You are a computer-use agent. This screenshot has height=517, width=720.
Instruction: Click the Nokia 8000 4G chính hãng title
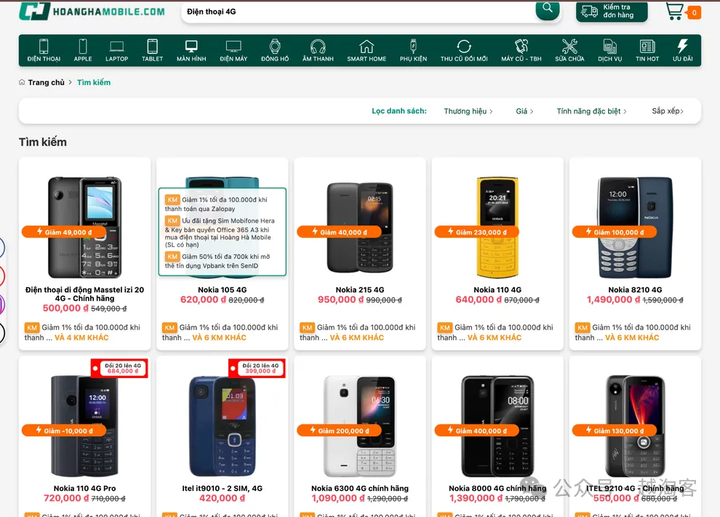pos(497,488)
